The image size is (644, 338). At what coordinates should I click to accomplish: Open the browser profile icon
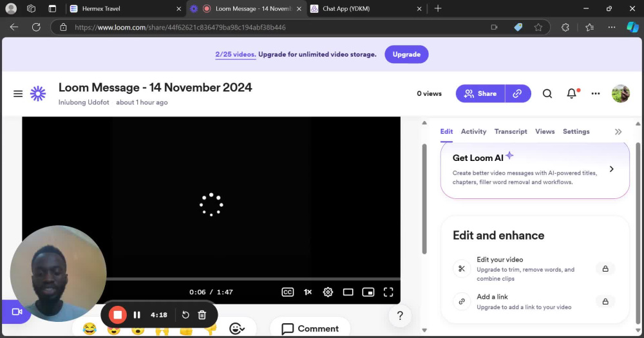tap(11, 8)
